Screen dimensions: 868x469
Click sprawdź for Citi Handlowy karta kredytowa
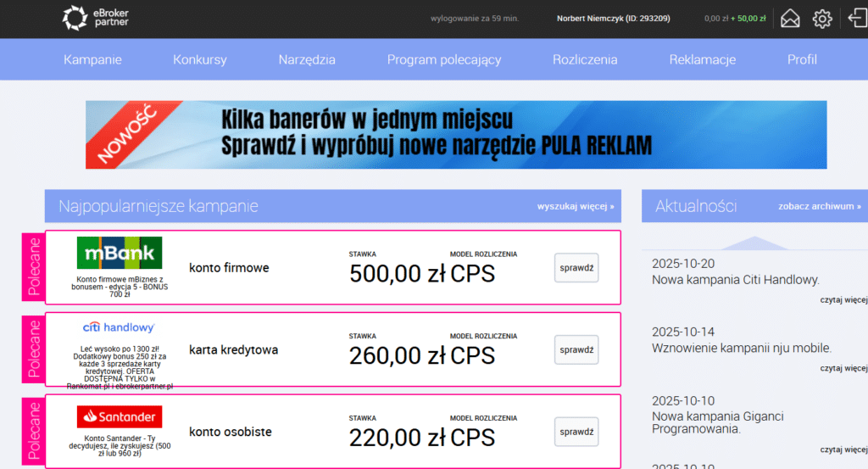pyautogui.click(x=576, y=350)
